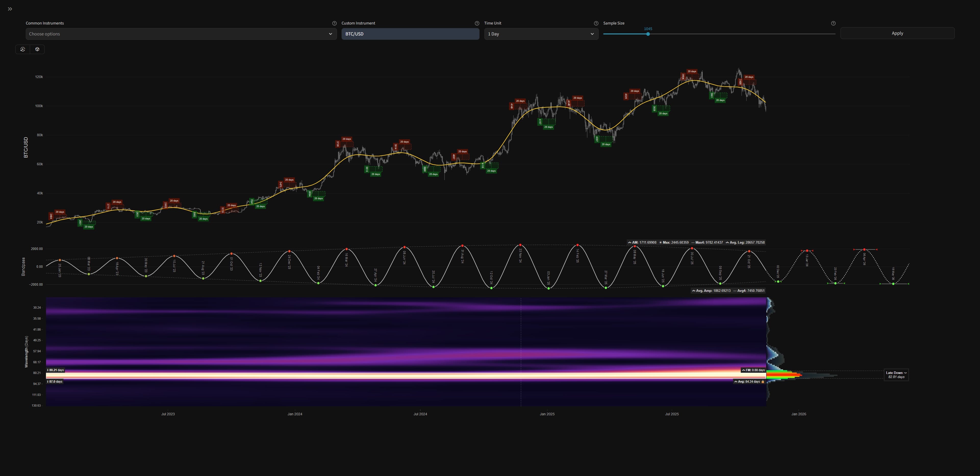Viewport: 980px width, 476px height.
Task: Click chevron arrow of Common Instruments select
Action: 330,34
